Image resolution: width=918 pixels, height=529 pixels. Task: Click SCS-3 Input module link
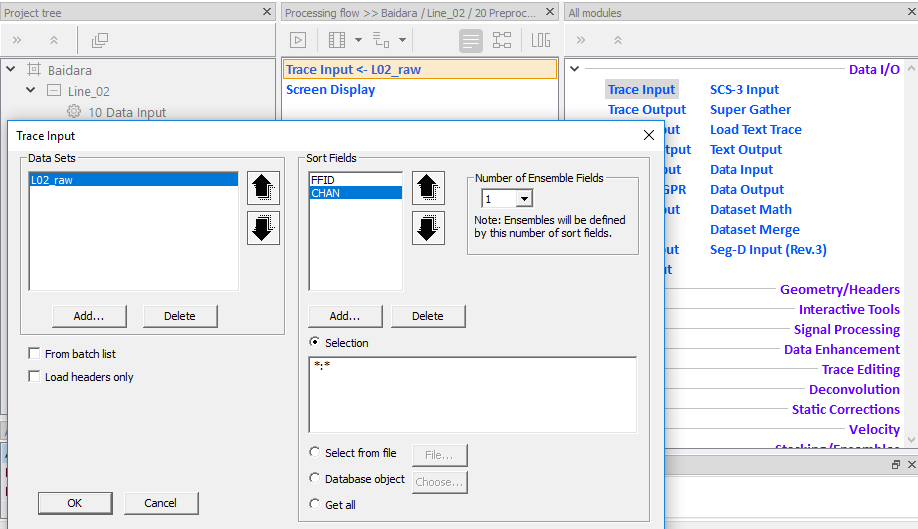point(744,90)
